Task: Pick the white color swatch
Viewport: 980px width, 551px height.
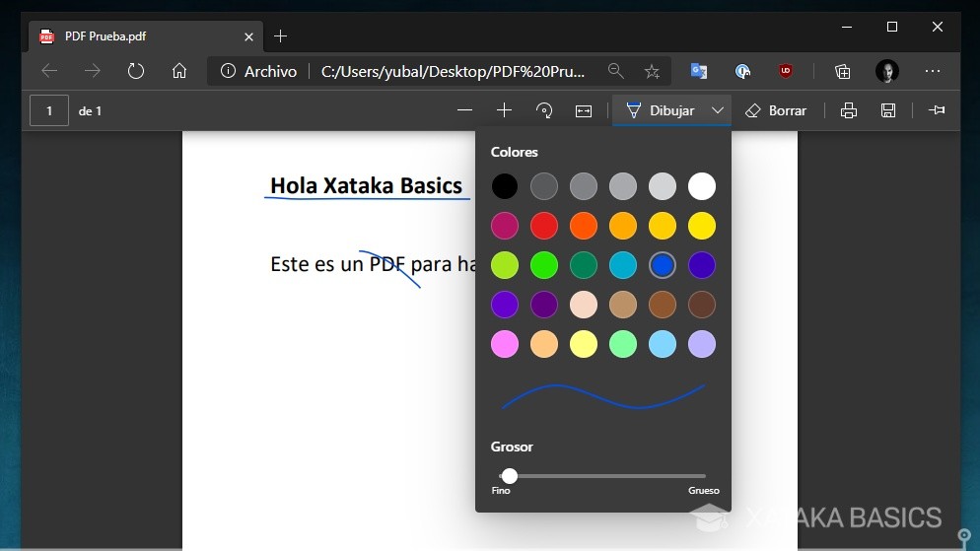Action: 702,186
